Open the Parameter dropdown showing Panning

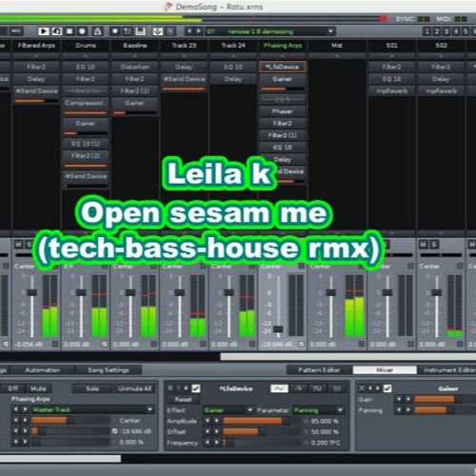(x=318, y=410)
